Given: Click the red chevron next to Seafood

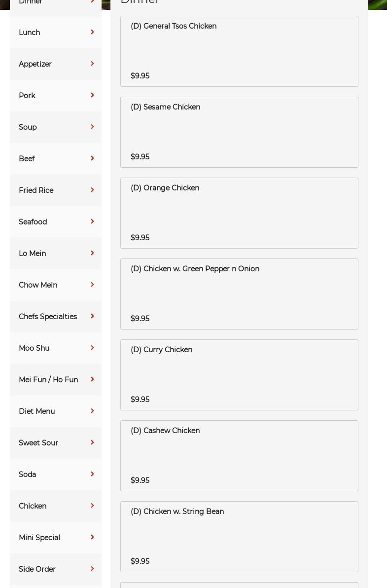Looking at the screenshot, I should pyautogui.click(x=92, y=222).
